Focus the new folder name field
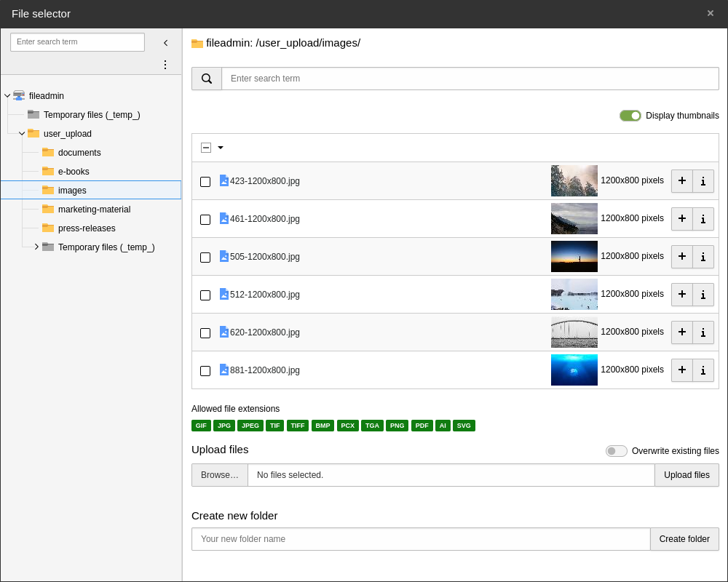 click(x=421, y=539)
